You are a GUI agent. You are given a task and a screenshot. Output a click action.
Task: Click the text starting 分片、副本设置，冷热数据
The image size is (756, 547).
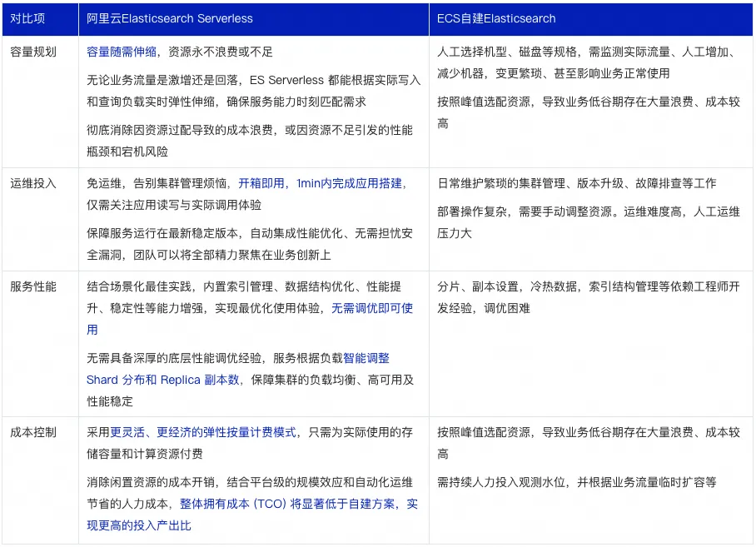tap(588, 297)
